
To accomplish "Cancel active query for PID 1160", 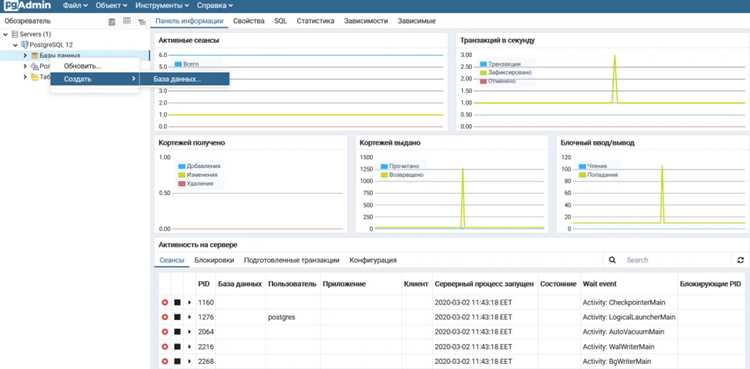I will (177, 303).
